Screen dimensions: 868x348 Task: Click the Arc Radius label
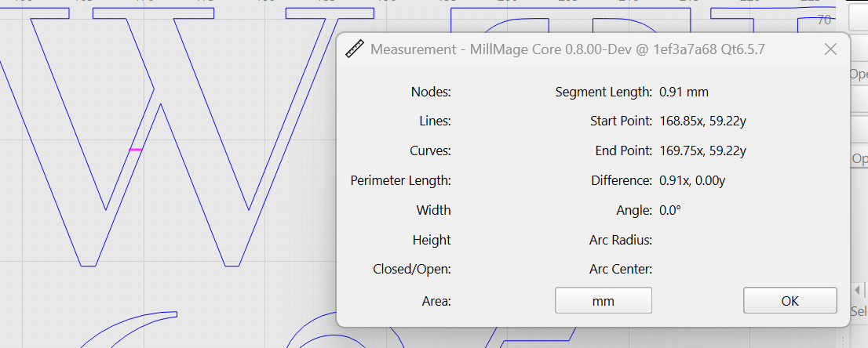pos(620,240)
